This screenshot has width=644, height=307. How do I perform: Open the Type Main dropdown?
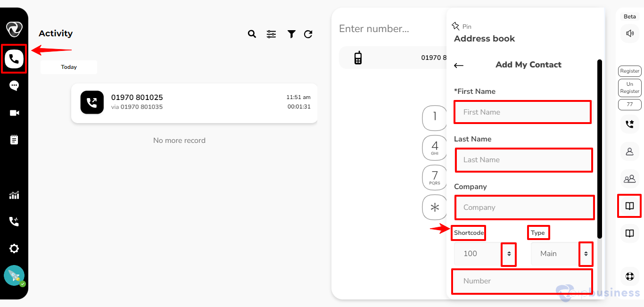(561, 254)
